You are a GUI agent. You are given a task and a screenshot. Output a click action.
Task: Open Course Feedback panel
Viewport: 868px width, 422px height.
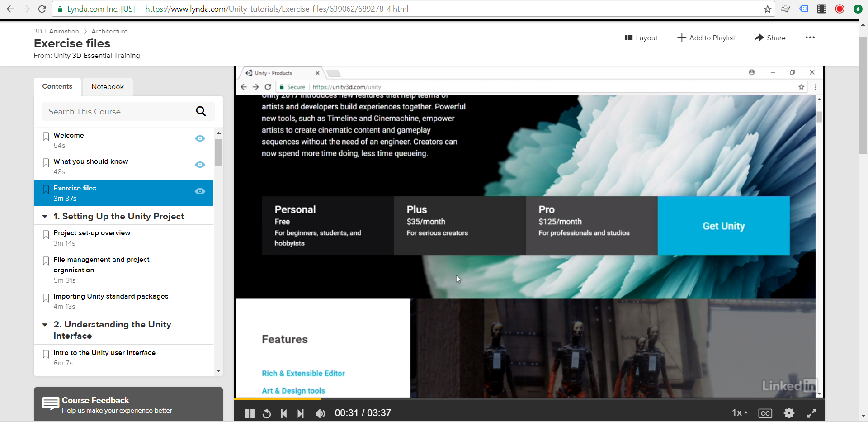click(128, 404)
